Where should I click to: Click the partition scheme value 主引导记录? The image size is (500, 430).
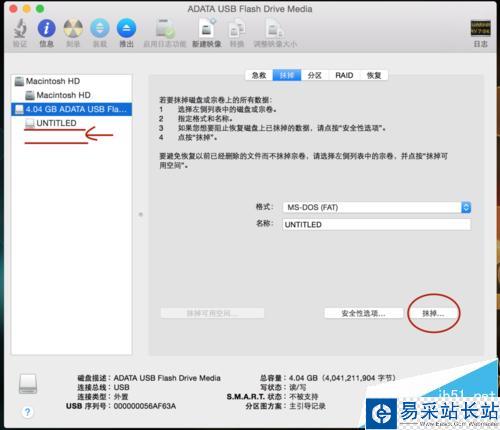click(307, 406)
